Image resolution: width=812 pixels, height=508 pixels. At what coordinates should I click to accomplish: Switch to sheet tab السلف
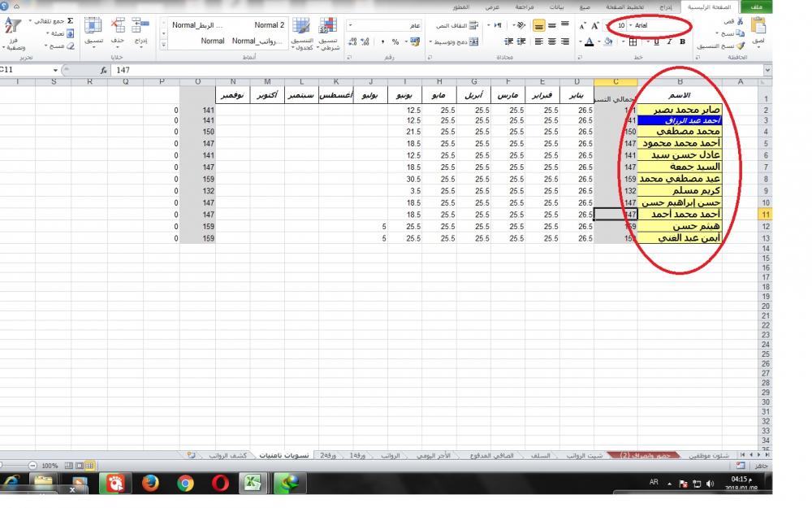pos(541,455)
